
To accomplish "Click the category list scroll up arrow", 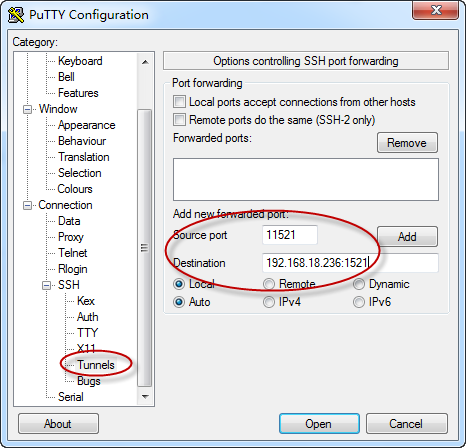I will (x=145, y=62).
